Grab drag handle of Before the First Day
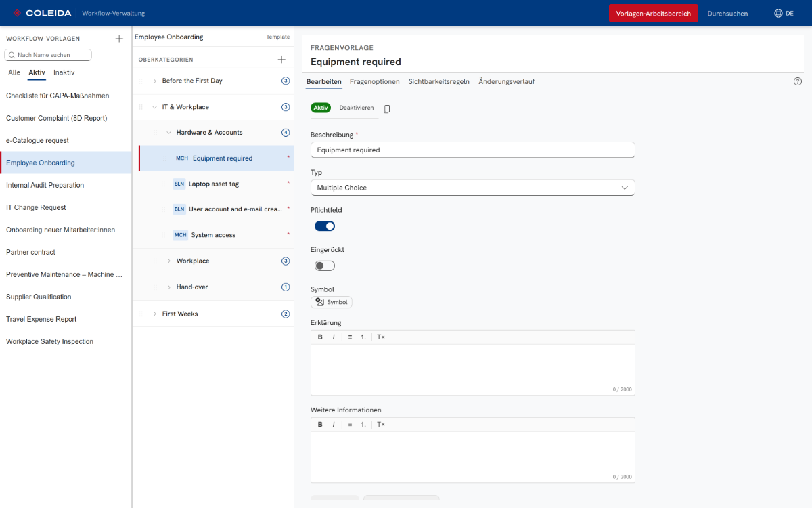 click(141, 81)
